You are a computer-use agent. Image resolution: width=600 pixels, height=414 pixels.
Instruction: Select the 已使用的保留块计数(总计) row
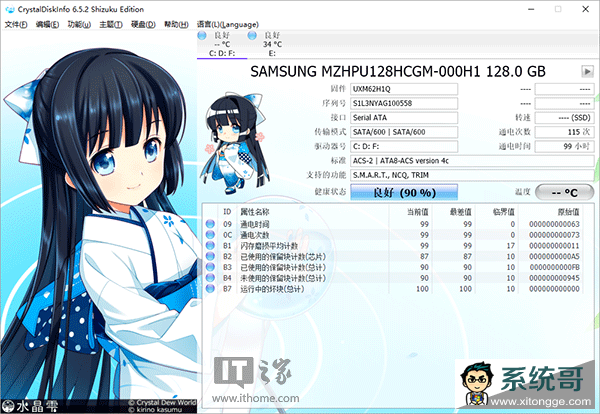pos(393,267)
